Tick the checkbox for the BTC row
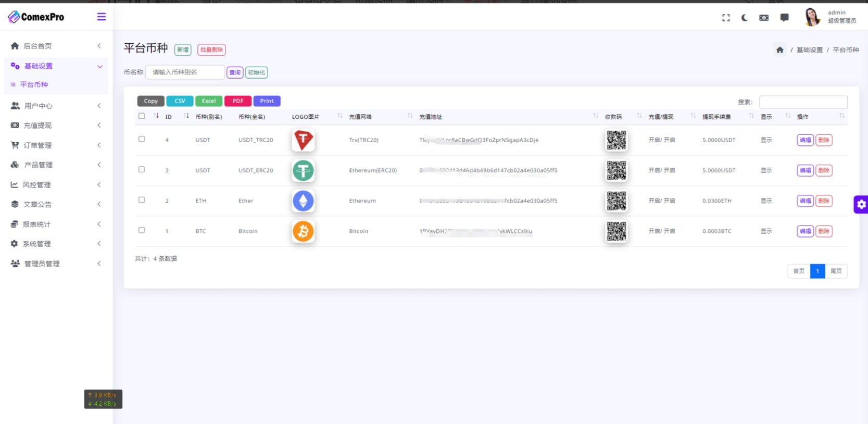Viewport: 868px width, 424px height. [x=142, y=230]
